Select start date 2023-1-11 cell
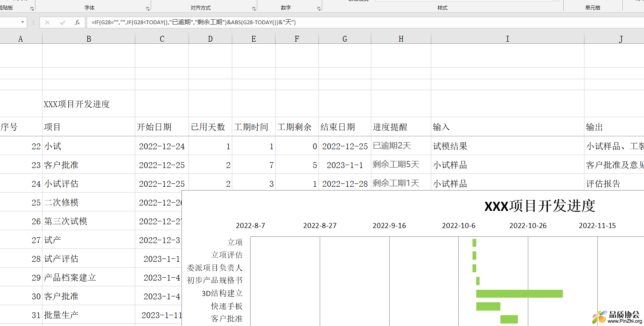This screenshot has width=644, height=326. [x=159, y=315]
